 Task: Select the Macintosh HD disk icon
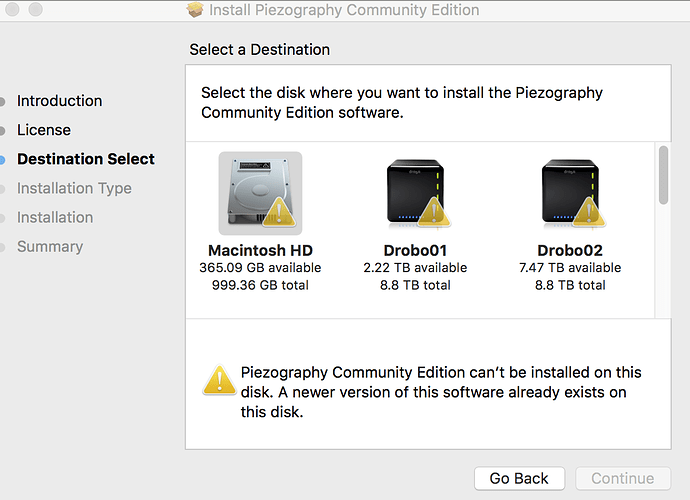260,193
